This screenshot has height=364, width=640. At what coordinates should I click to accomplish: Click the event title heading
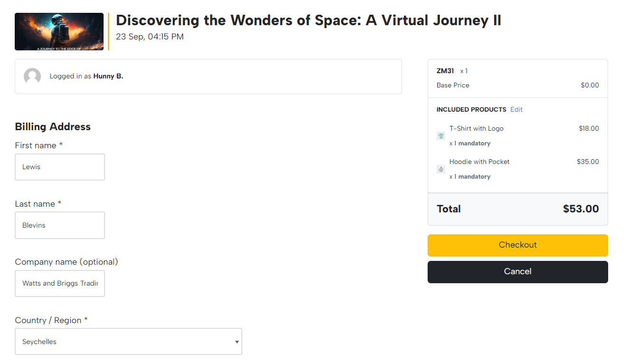pyautogui.click(x=308, y=20)
